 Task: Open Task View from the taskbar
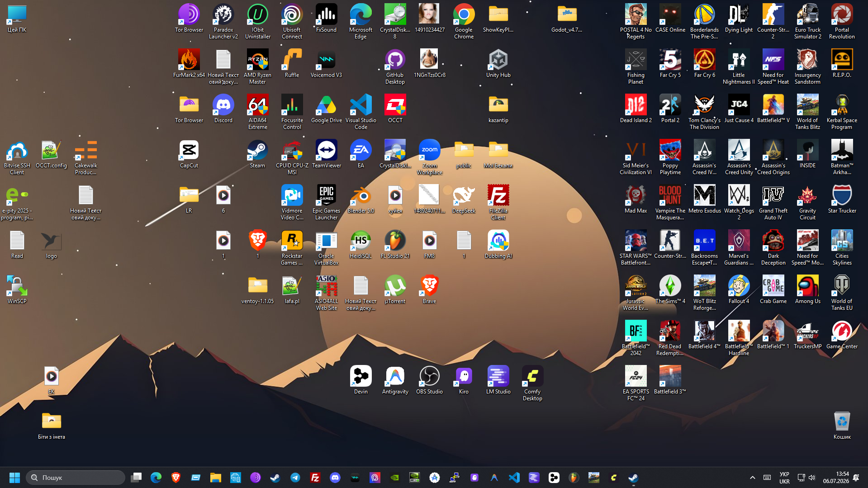[x=136, y=478]
